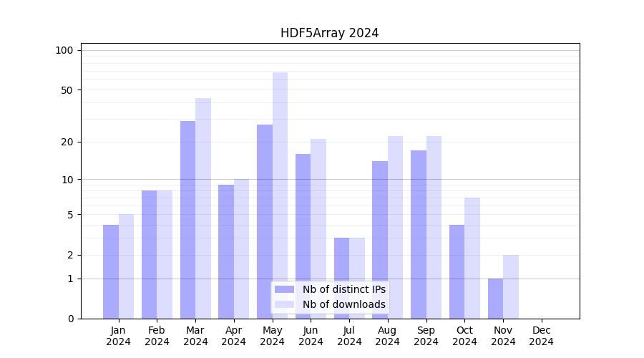Viewport: 644px width, 358px height.
Task: Click the June 2024 distinct IPs bar
Action: pyautogui.click(x=303, y=236)
